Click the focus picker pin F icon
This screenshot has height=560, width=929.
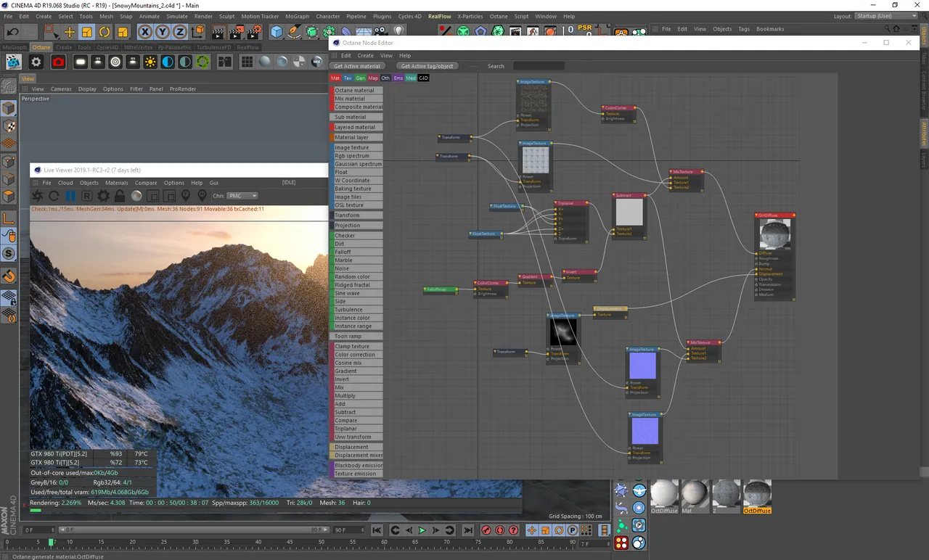pyautogui.click(x=186, y=196)
